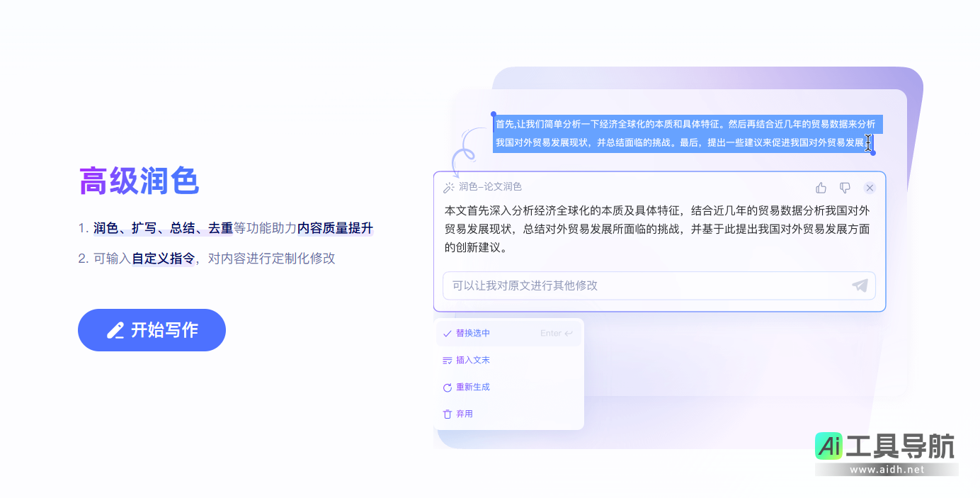Select 替换选中 from the action menu
This screenshot has width=980, height=498.
473,333
